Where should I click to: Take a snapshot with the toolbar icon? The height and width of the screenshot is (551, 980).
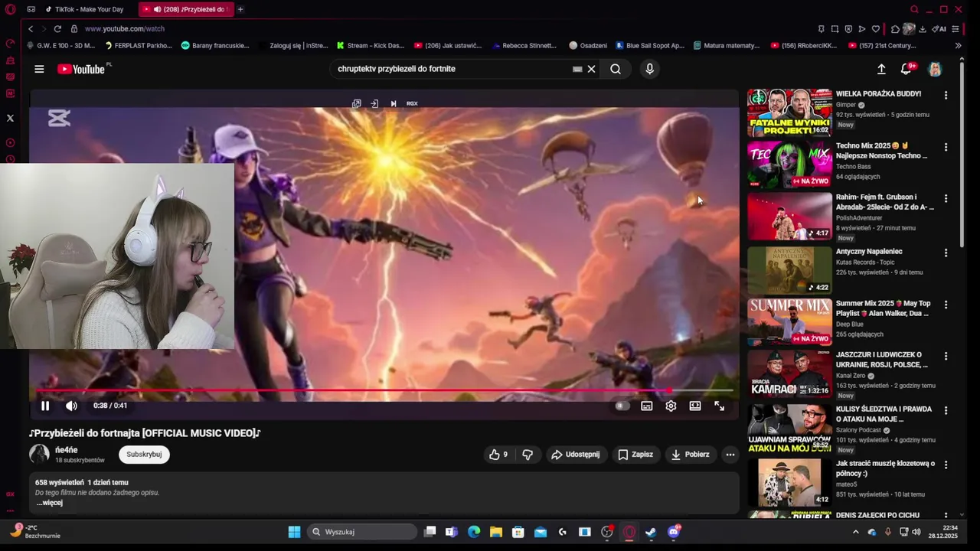click(835, 29)
